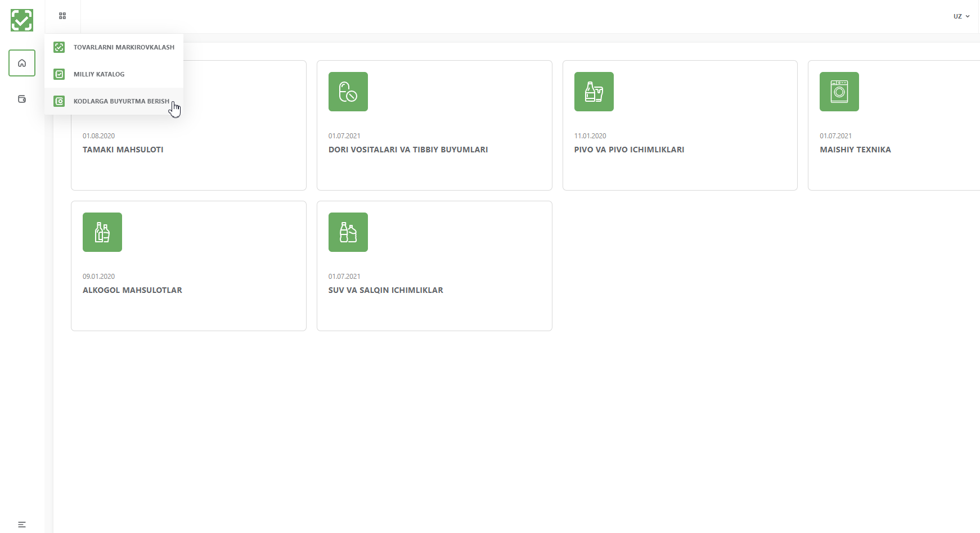
Task: Click the medicines pill category icon
Action: 348,92
